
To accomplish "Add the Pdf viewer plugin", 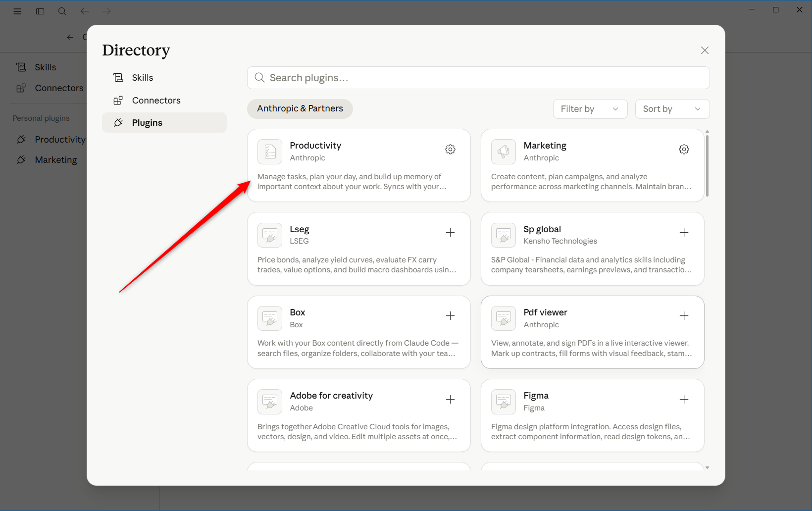I will click(684, 316).
